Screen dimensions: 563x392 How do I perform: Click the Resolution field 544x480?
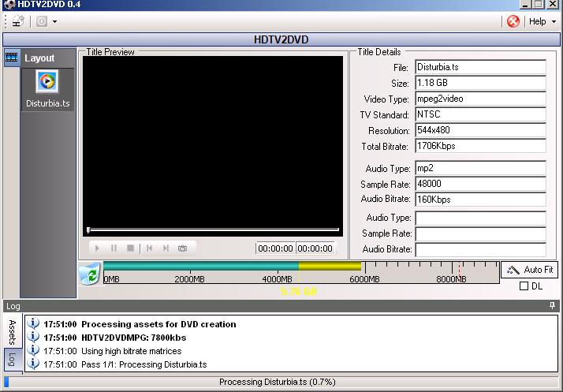click(x=480, y=130)
